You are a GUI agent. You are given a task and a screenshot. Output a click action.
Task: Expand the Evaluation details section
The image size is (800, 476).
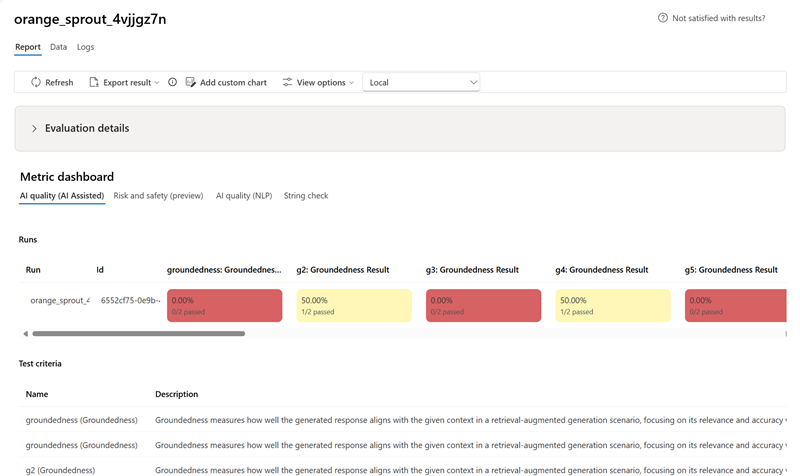click(x=35, y=129)
